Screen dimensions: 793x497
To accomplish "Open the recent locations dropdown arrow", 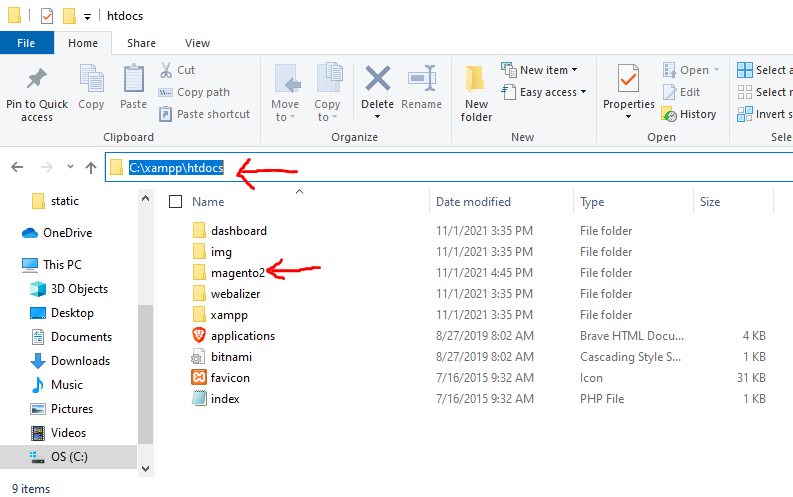I will point(70,167).
